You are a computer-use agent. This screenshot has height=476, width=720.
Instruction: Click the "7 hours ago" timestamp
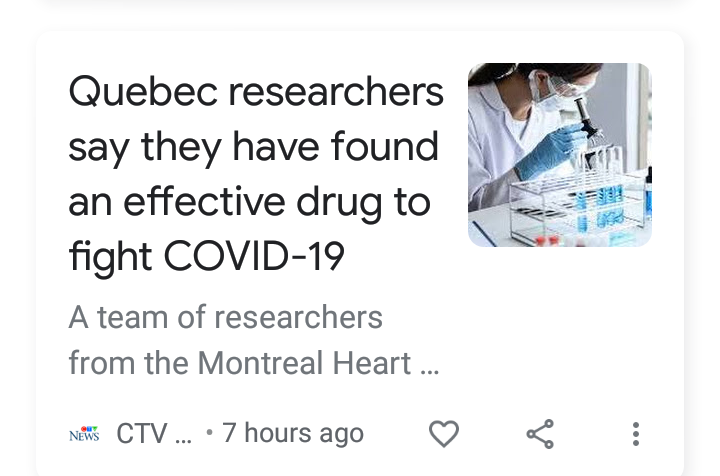point(292,433)
